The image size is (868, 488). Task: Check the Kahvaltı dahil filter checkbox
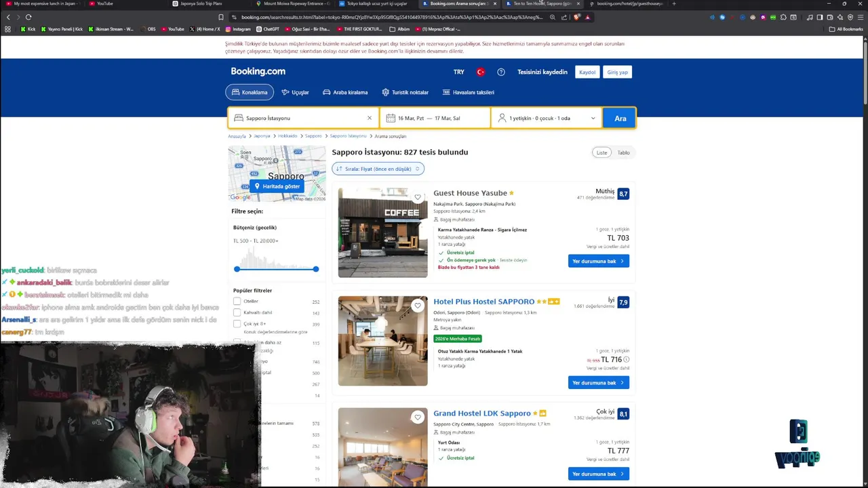(x=237, y=312)
